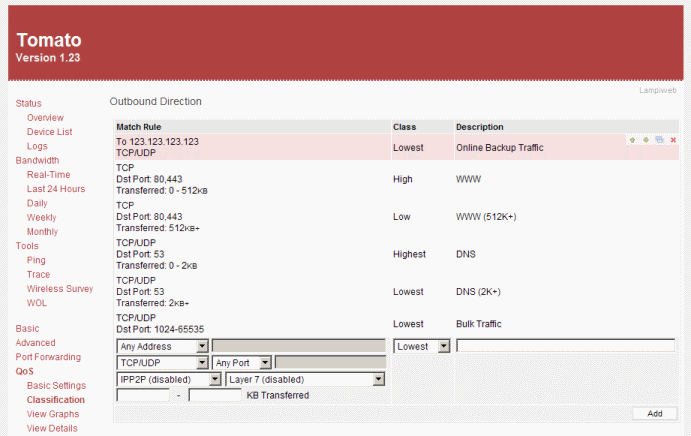This screenshot has width=691, height=436.
Task: Open the Layer 7 (disabled) dropdown
Action: click(305, 380)
